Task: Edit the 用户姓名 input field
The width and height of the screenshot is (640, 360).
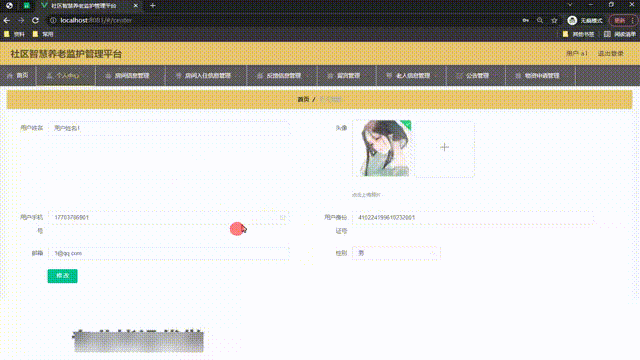Action: pos(169,128)
